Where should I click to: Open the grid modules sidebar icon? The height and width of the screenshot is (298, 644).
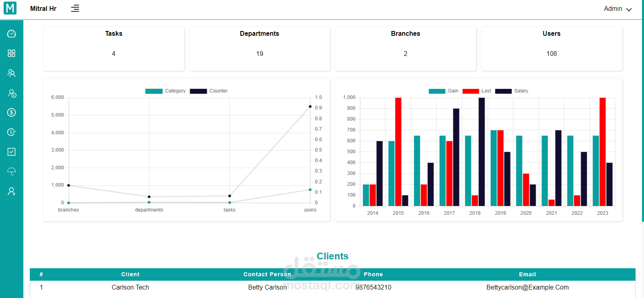click(12, 53)
